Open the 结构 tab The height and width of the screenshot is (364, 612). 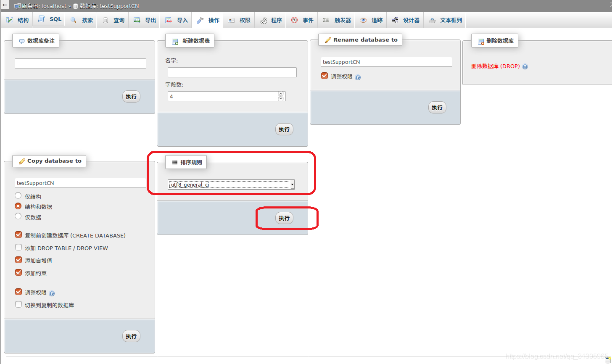pyautogui.click(x=18, y=20)
